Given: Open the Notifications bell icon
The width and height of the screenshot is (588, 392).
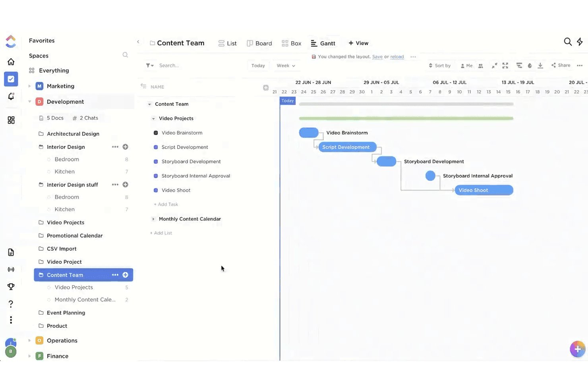Looking at the screenshot, I should click(x=11, y=97).
